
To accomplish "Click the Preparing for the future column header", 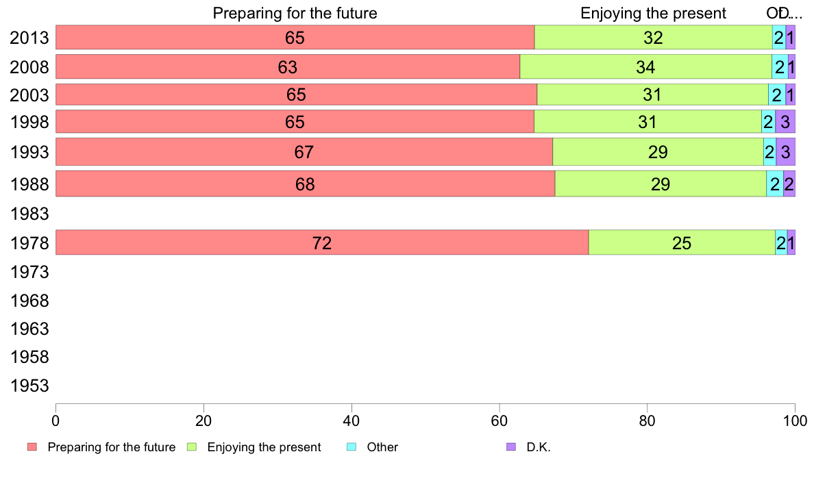I will pyautogui.click(x=295, y=13).
